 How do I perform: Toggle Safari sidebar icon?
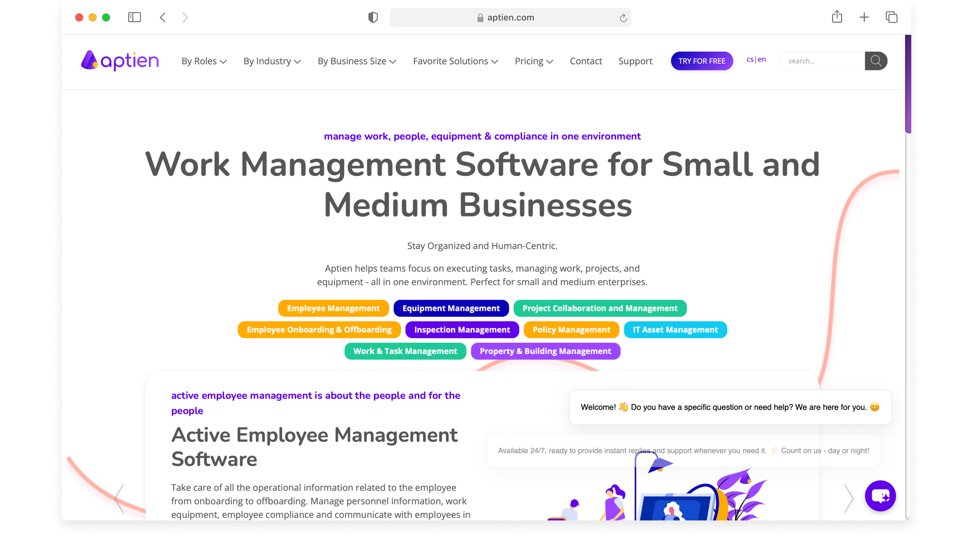pos(134,17)
